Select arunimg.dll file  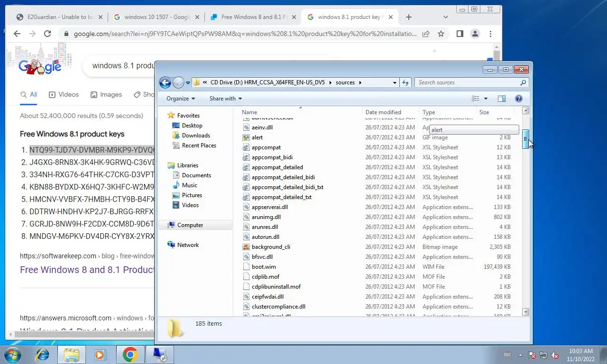click(266, 217)
